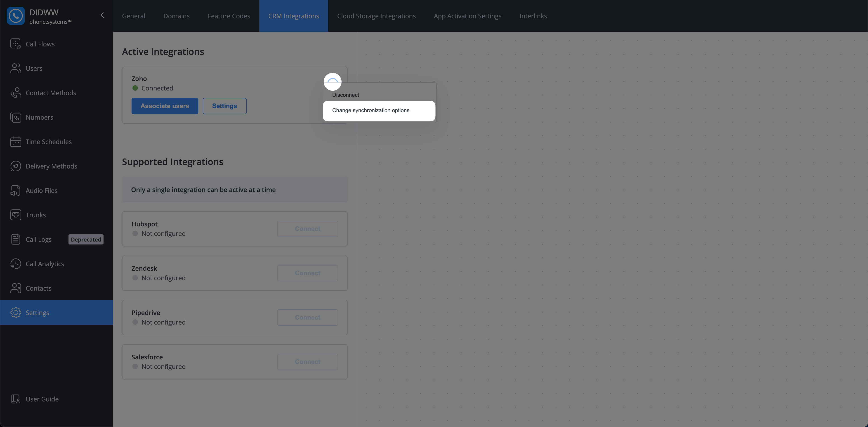
Task: Click the Pipedrive integration name
Action: click(x=146, y=313)
